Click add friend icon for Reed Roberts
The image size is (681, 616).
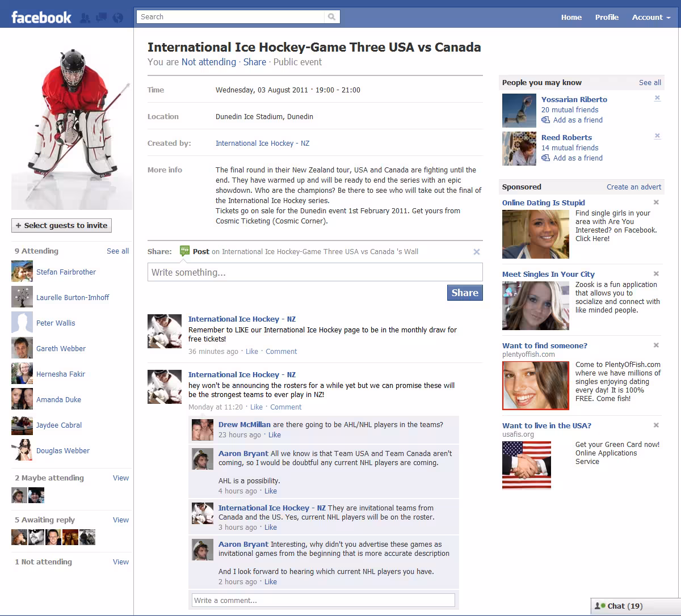click(x=545, y=158)
